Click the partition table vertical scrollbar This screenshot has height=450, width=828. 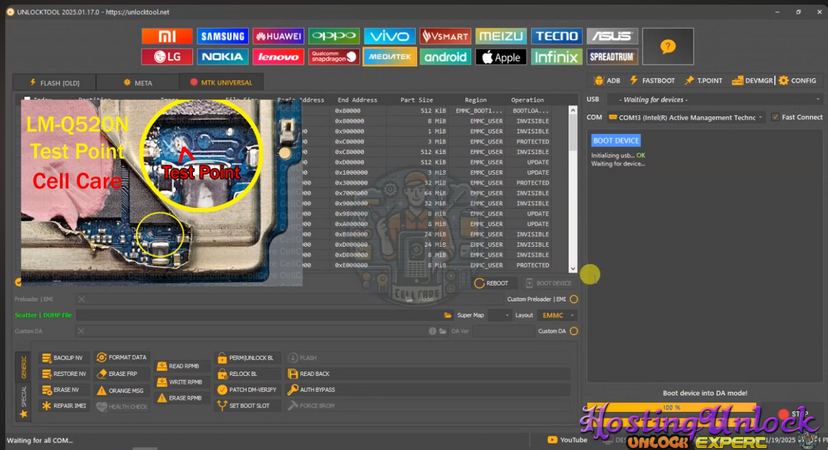tap(573, 180)
